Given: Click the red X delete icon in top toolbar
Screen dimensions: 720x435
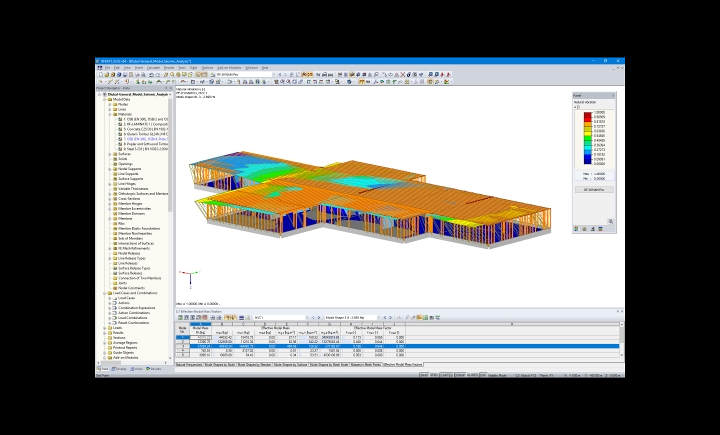Looking at the screenshot, I should tap(403, 74).
